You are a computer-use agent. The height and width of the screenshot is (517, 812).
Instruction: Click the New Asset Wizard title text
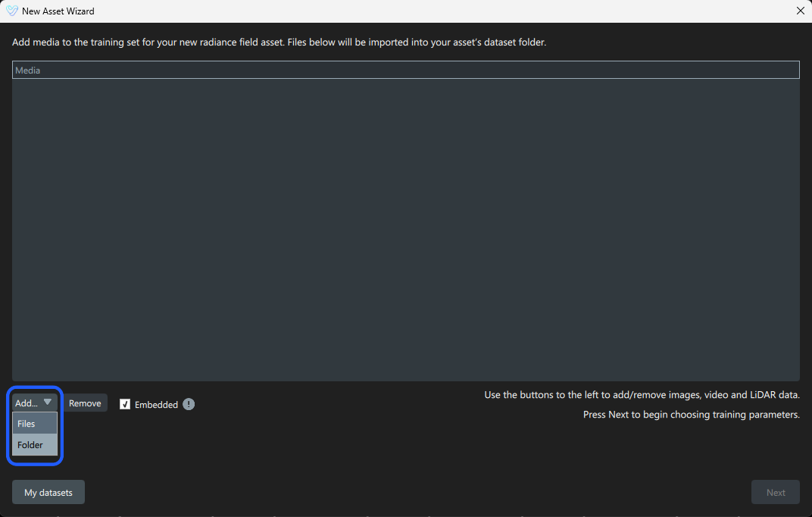[58, 11]
